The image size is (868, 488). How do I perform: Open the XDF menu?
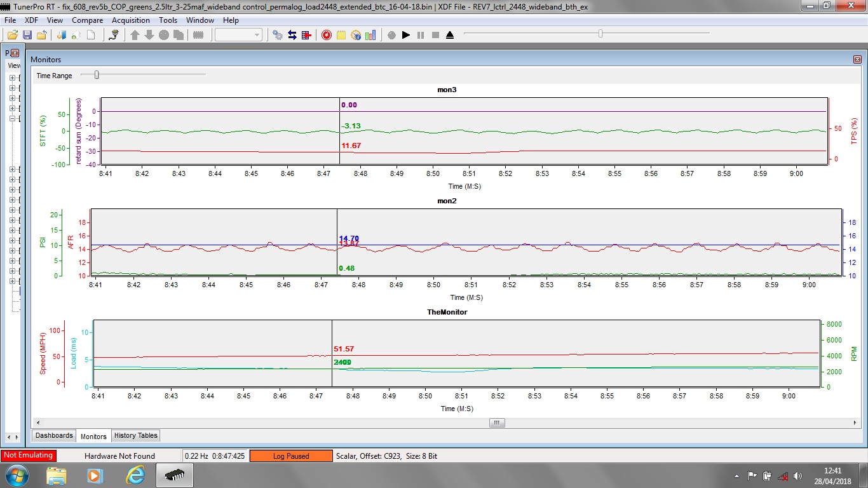pyautogui.click(x=31, y=20)
